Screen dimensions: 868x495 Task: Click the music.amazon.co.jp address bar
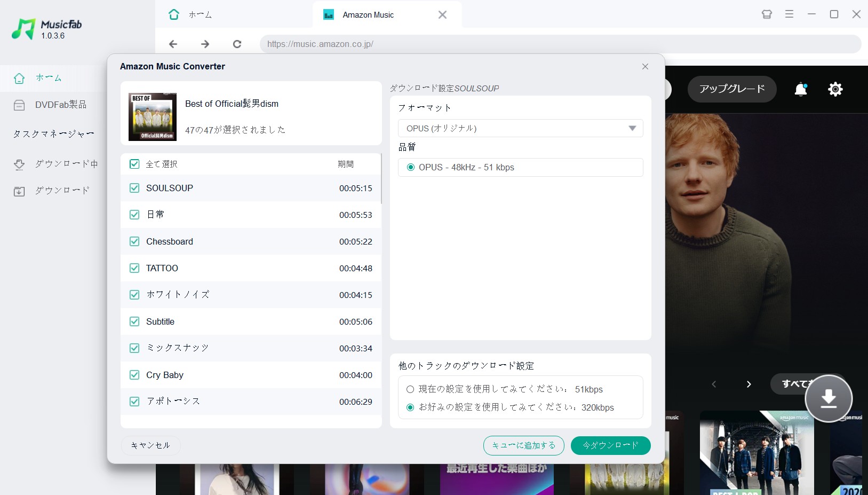(x=560, y=44)
